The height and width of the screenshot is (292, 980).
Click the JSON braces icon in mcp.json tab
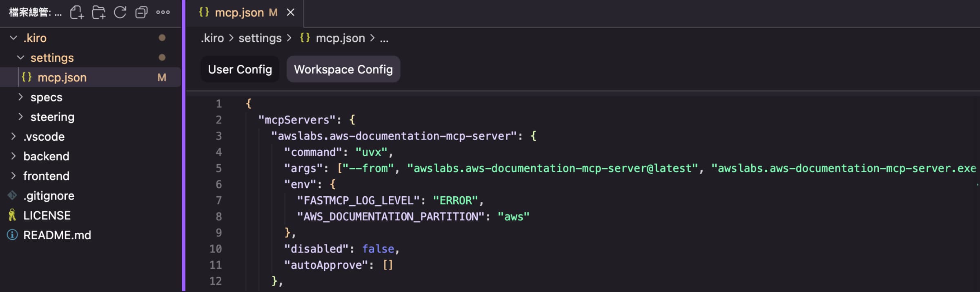tap(204, 12)
